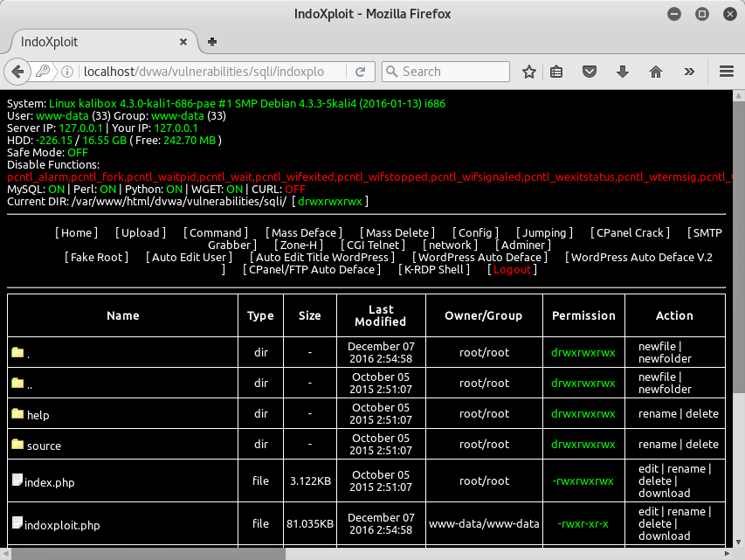Open the Jumping link
745x560 pixels.
(x=544, y=233)
